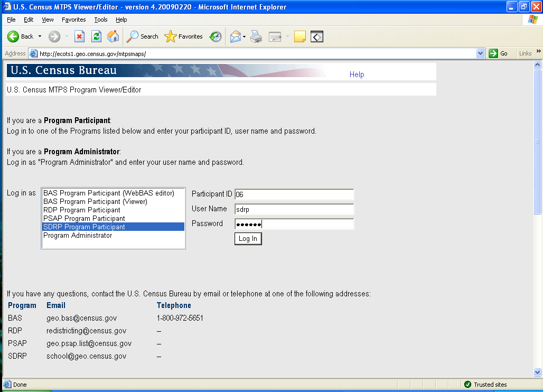Click the Stop loading icon
Viewport: 543px width, 392px height.
click(x=79, y=36)
